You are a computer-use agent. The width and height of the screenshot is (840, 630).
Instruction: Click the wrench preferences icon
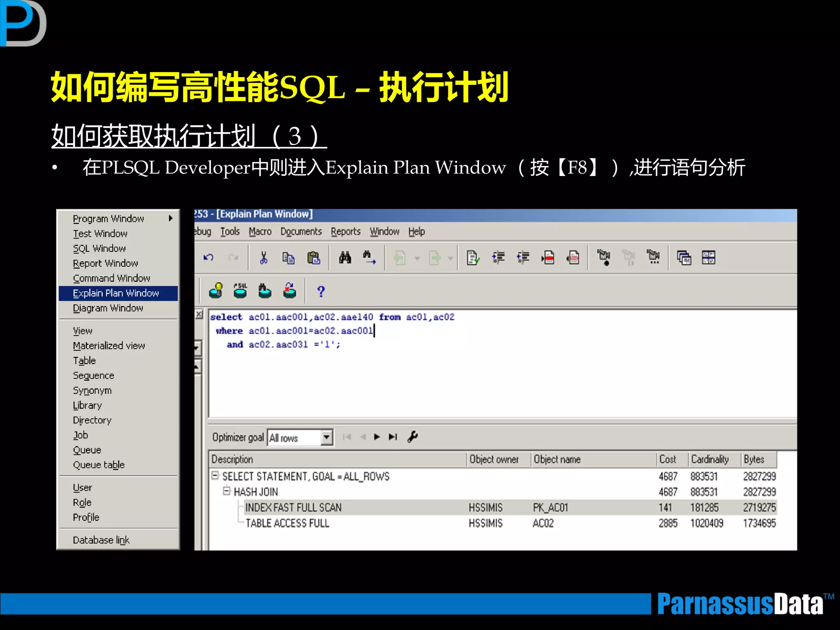(413, 437)
